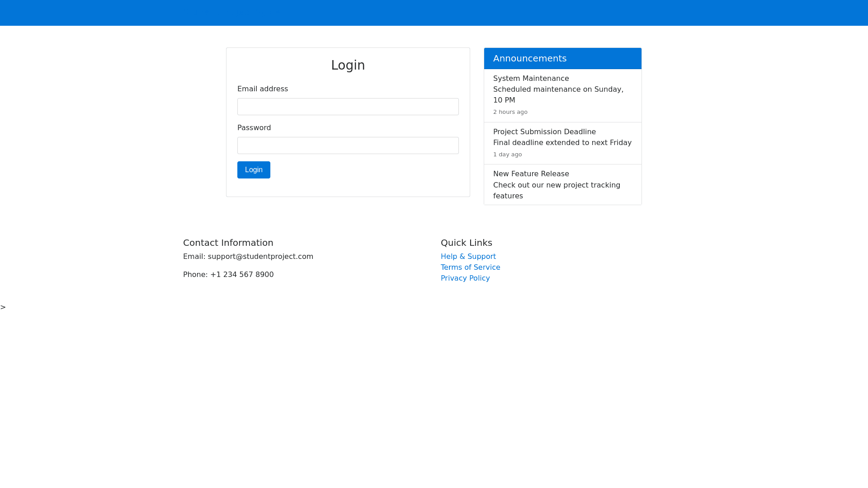The image size is (868, 488).
Task: Focus the Password input field
Action: tap(348, 145)
